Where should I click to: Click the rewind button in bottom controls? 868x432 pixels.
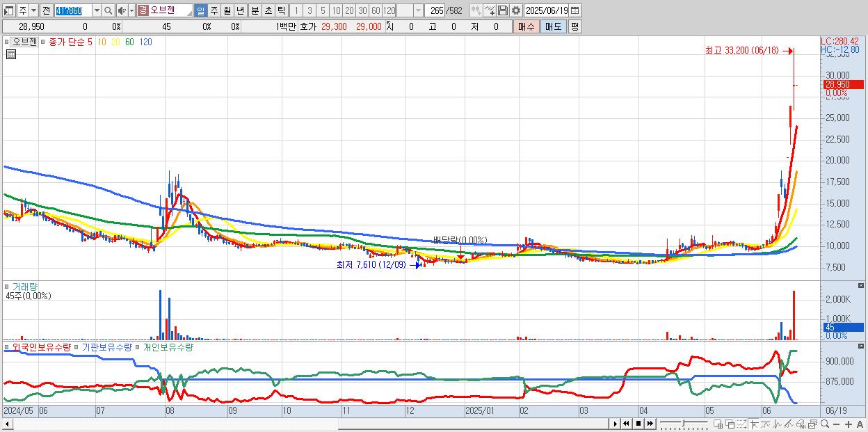tap(627, 424)
